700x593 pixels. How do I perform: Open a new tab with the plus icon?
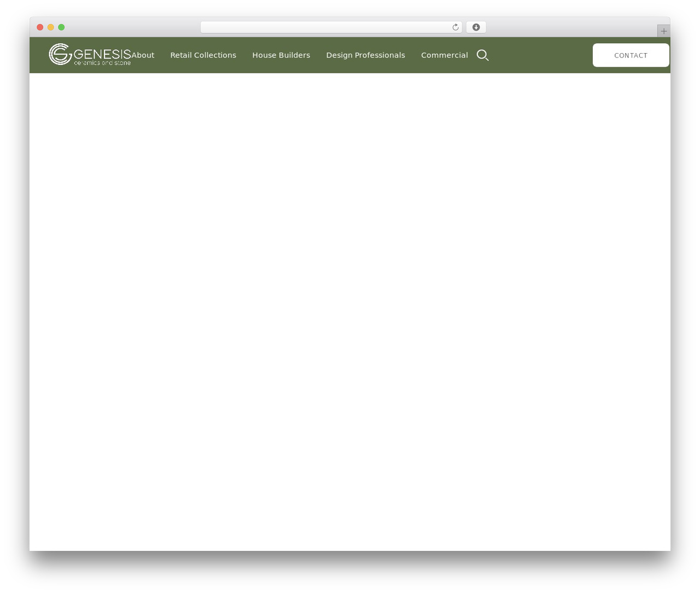[663, 31]
